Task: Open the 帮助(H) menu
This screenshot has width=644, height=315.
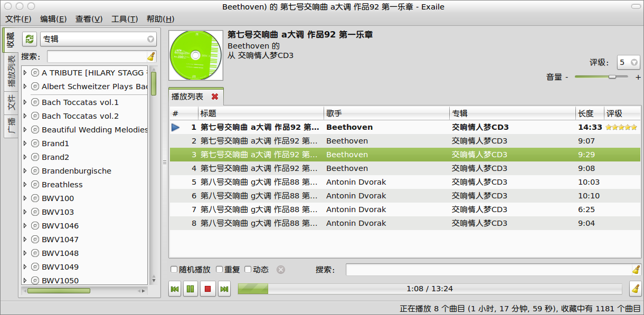Action: tap(160, 19)
